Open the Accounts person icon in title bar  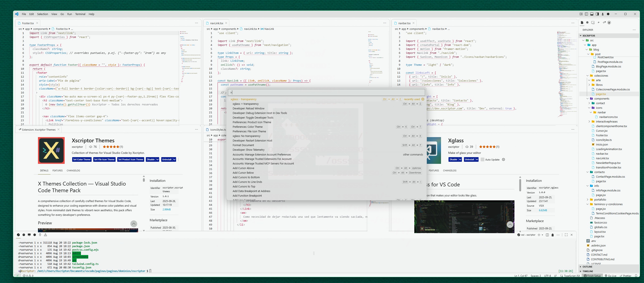(602, 14)
